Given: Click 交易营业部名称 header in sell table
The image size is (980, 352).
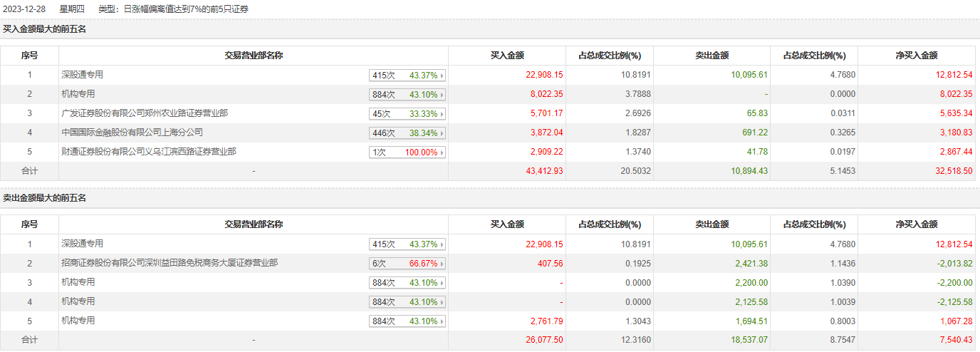Looking at the screenshot, I should tap(254, 224).
